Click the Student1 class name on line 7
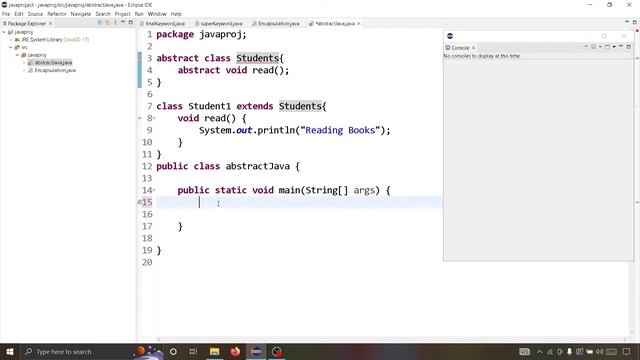This screenshot has height=360, width=640. coord(209,106)
